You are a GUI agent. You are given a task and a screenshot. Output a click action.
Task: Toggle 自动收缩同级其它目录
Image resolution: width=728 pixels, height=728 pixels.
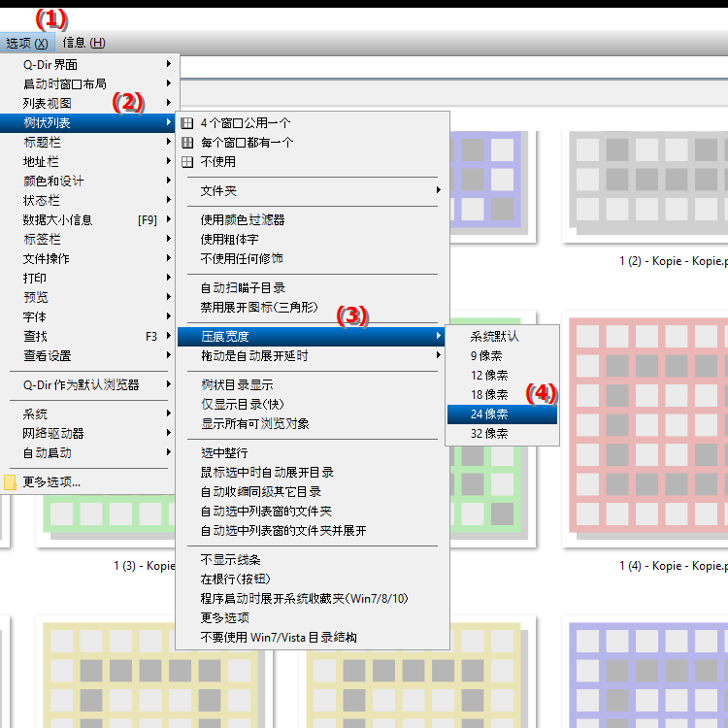click(312, 492)
